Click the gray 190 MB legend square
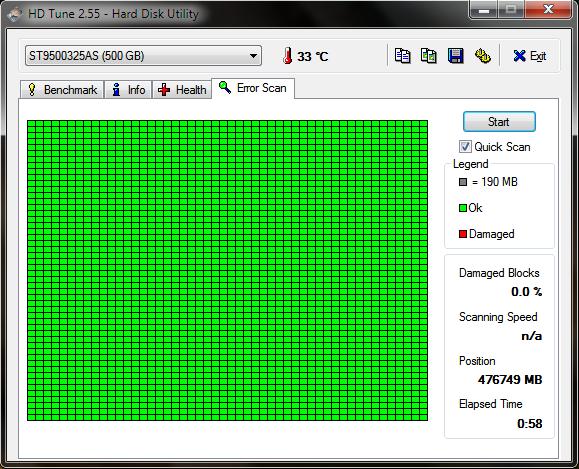The width and height of the screenshot is (579, 469). coord(463,182)
